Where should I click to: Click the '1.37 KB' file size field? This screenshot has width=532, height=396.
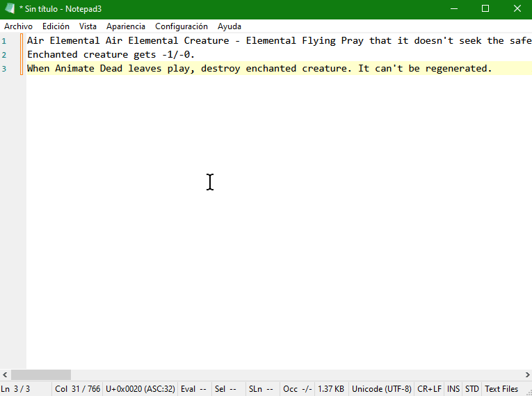tap(331, 389)
